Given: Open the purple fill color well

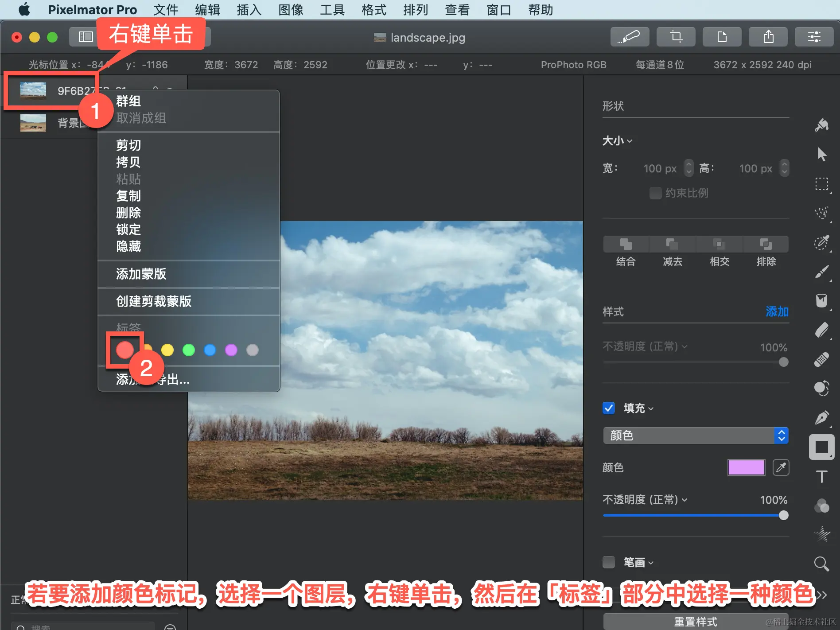Looking at the screenshot, I should [747, 467].
